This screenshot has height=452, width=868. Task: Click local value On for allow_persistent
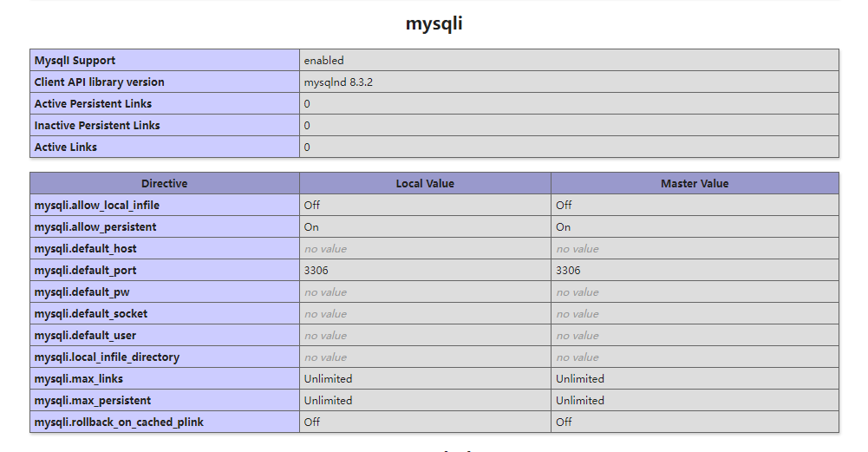pos(311,226)
